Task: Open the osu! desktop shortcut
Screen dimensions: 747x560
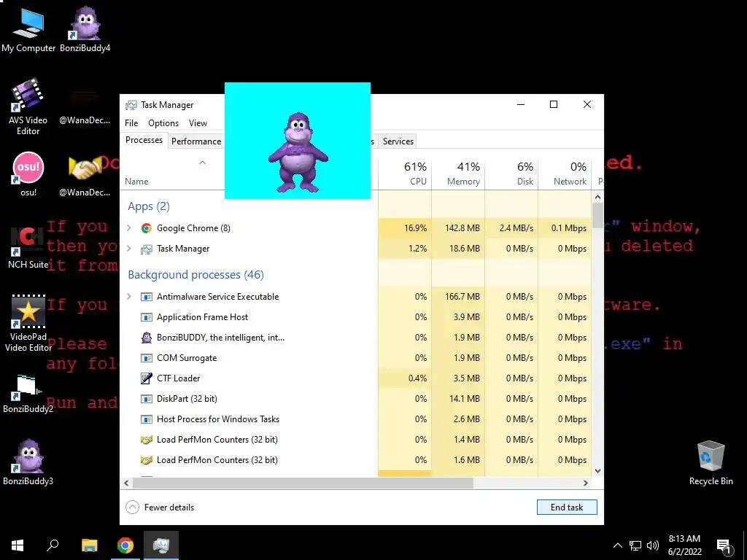Action: click(28, 174)
